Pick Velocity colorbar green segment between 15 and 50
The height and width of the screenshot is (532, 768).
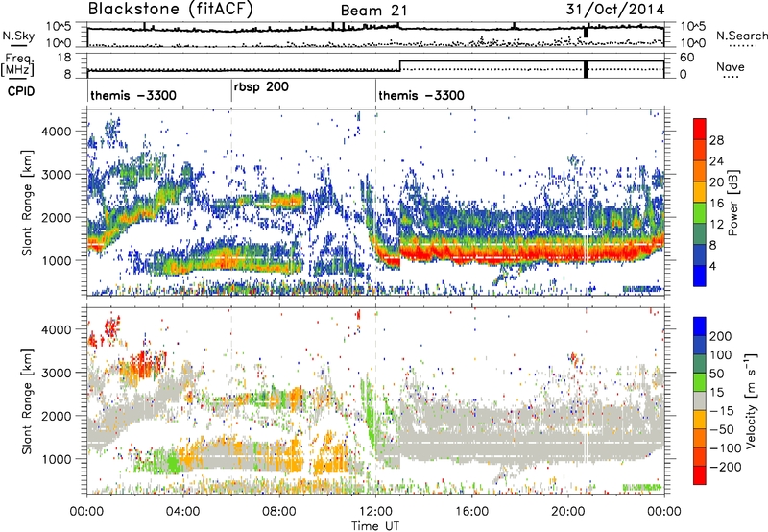[700, 382]
